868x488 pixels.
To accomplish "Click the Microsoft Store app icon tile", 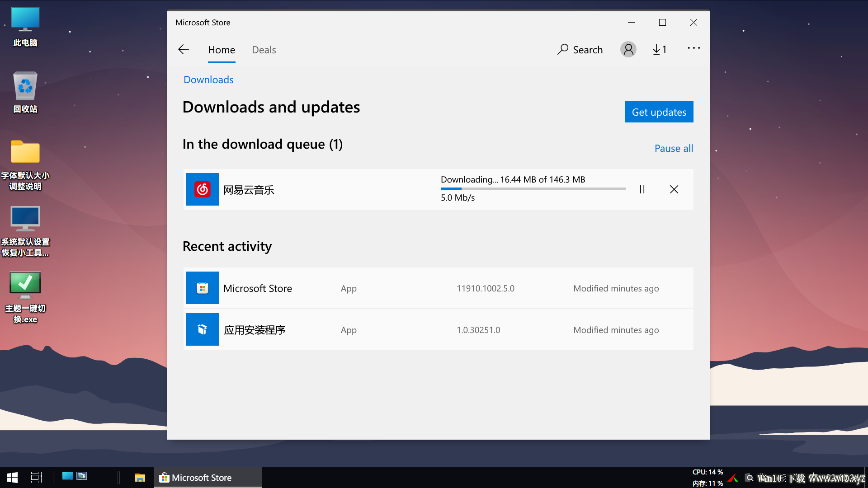I will pyautogui.click(x=203, y=288).
